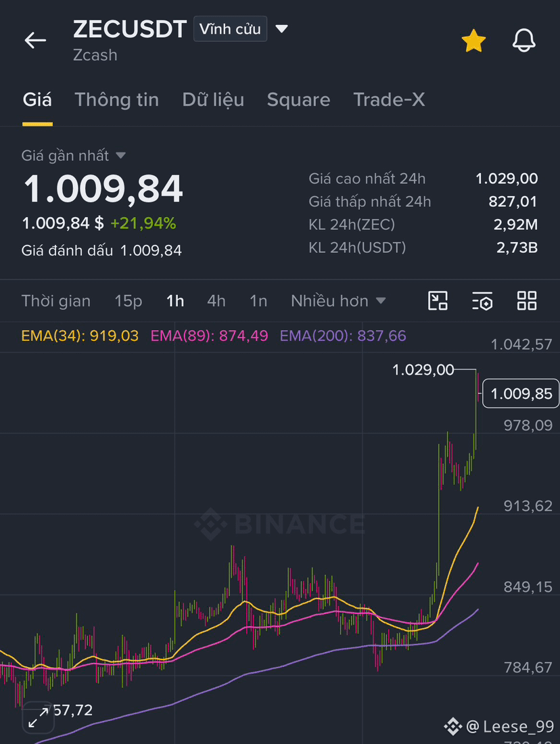
Task: Open the four-squares grid layout icon
Action: coord(527,301)
